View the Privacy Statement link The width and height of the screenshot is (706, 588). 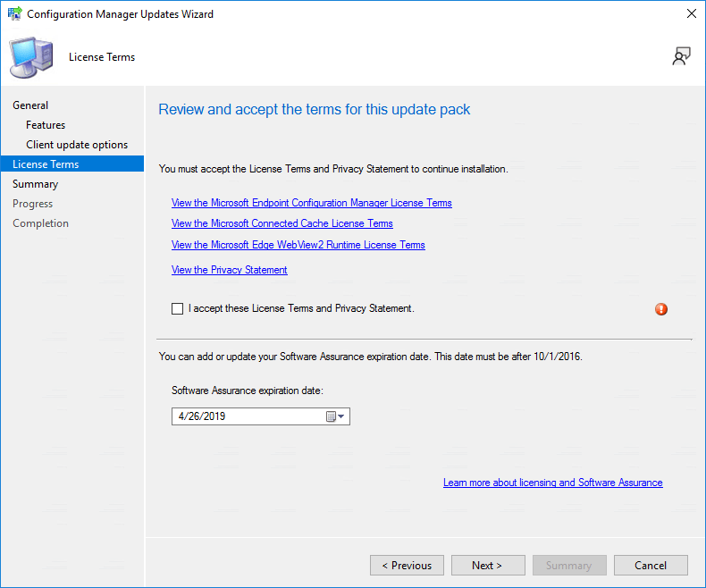[x=229, y=270]
